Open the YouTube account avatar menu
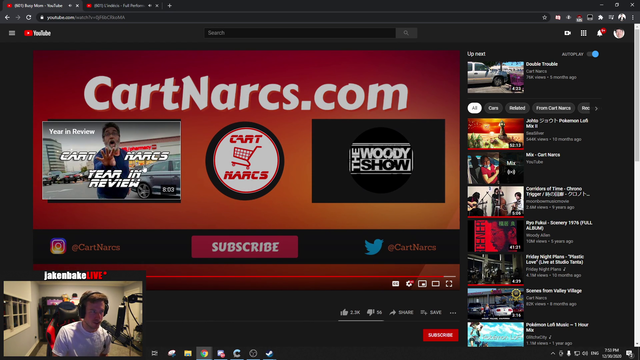 coord(619,33)
